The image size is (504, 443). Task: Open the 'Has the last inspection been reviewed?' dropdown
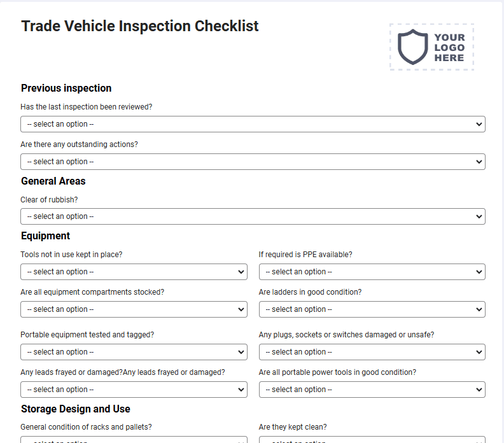(253, 124)
